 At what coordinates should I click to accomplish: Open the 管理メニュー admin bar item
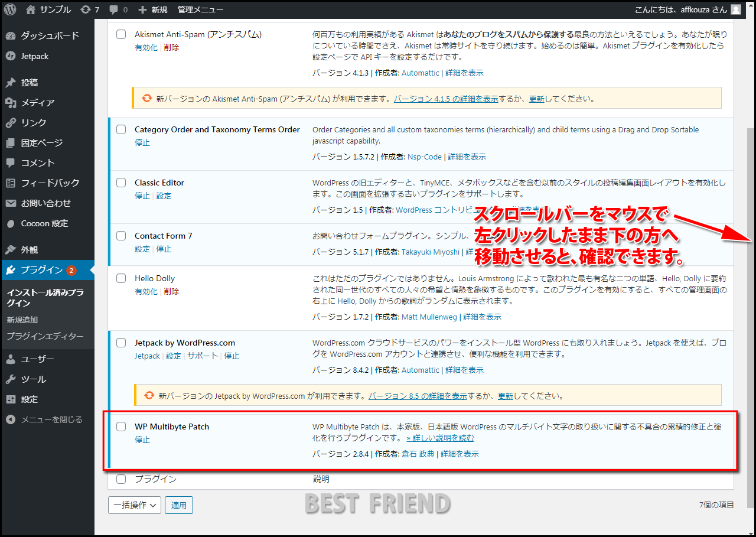pos(200,9)
